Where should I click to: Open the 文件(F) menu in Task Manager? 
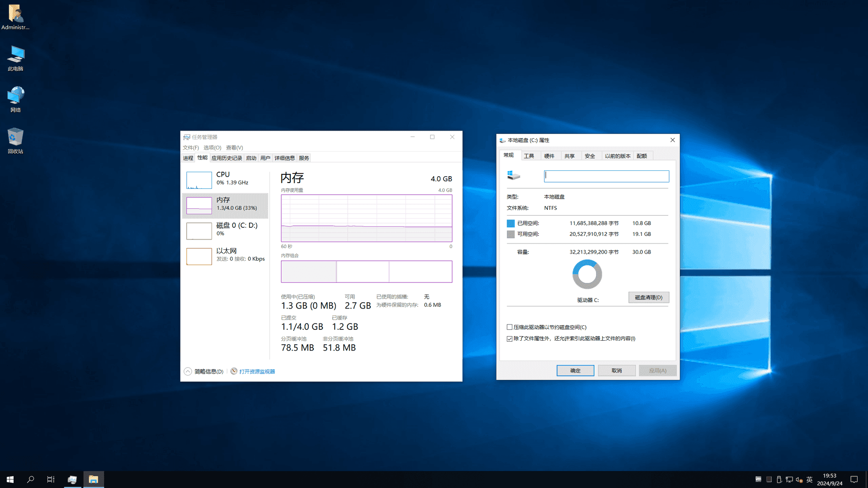(191, 148)
